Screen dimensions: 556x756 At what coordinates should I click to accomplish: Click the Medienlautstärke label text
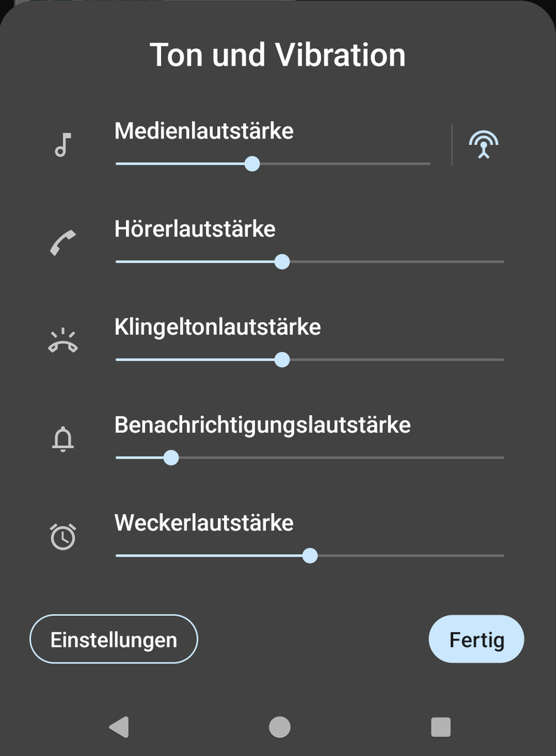pos(204,131)
